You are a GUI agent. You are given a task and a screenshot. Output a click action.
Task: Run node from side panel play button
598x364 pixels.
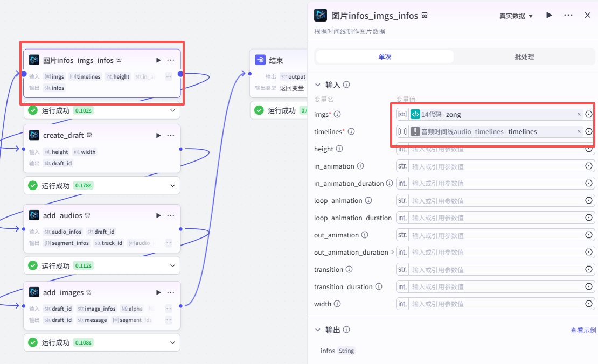click(549, 15)
